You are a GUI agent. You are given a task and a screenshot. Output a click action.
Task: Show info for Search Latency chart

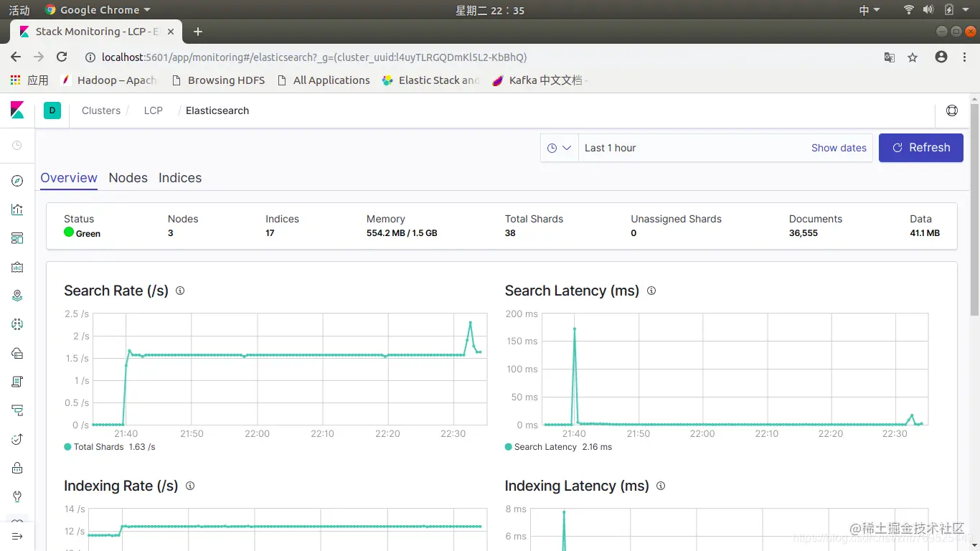(651, 291)
